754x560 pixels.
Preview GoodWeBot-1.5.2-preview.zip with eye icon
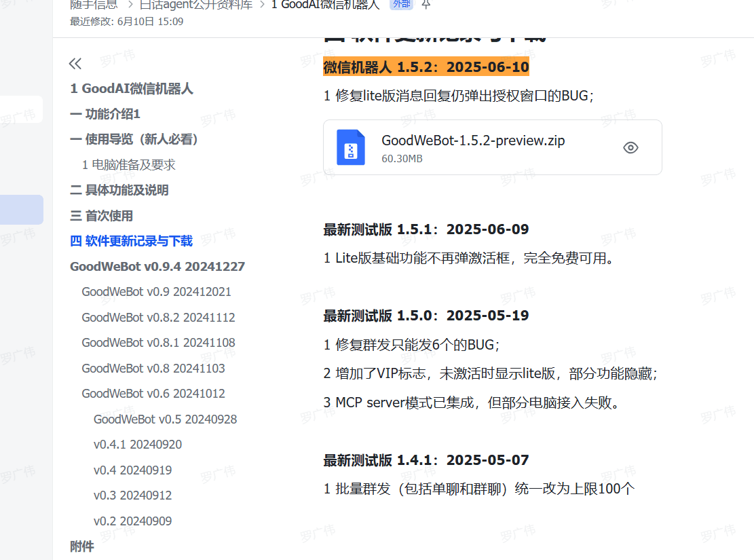[x=630, y=148]
